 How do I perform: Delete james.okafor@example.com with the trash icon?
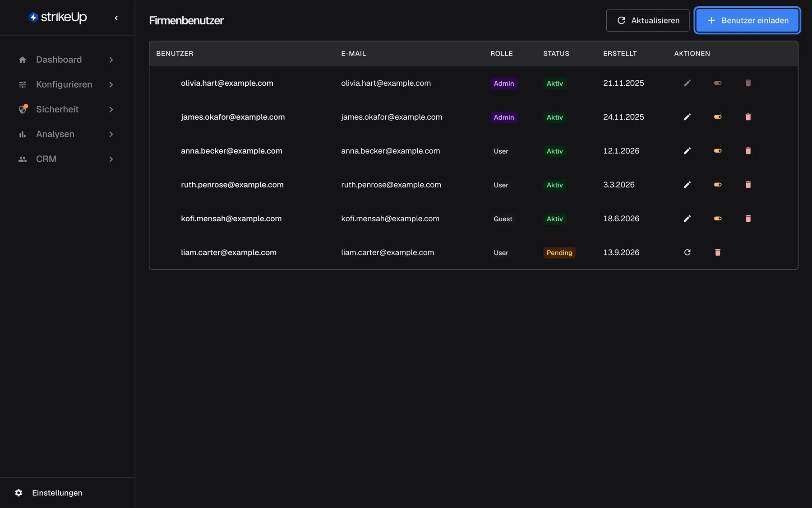pyautogui.click(x=748, y=117)
